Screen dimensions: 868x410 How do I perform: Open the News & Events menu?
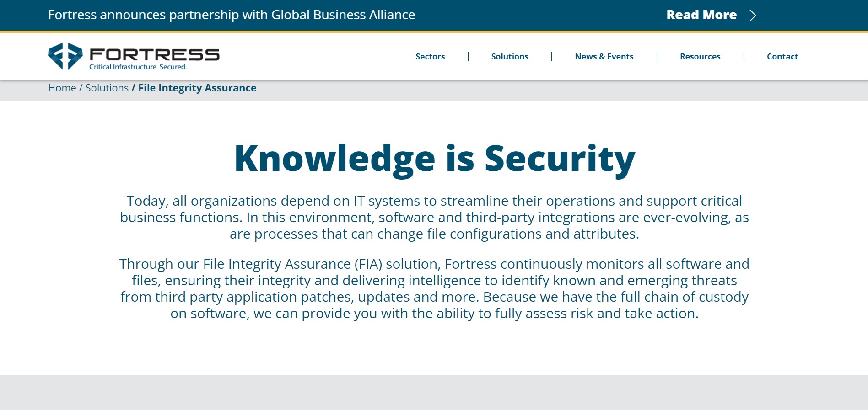(x=604, y=56)
